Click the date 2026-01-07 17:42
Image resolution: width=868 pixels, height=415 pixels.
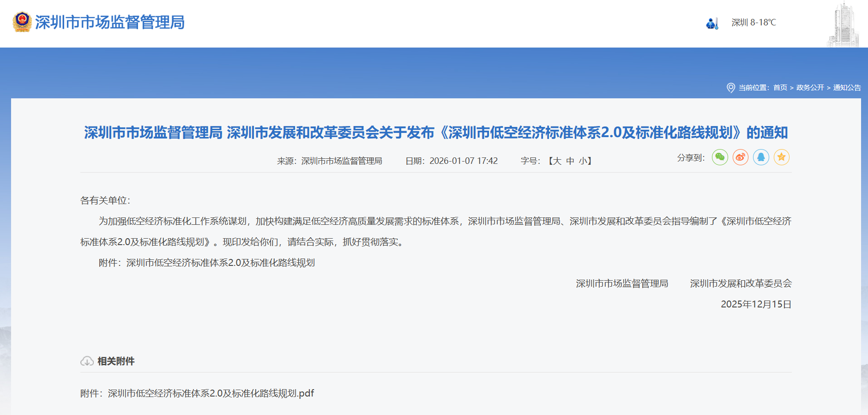tap(464, 161)
